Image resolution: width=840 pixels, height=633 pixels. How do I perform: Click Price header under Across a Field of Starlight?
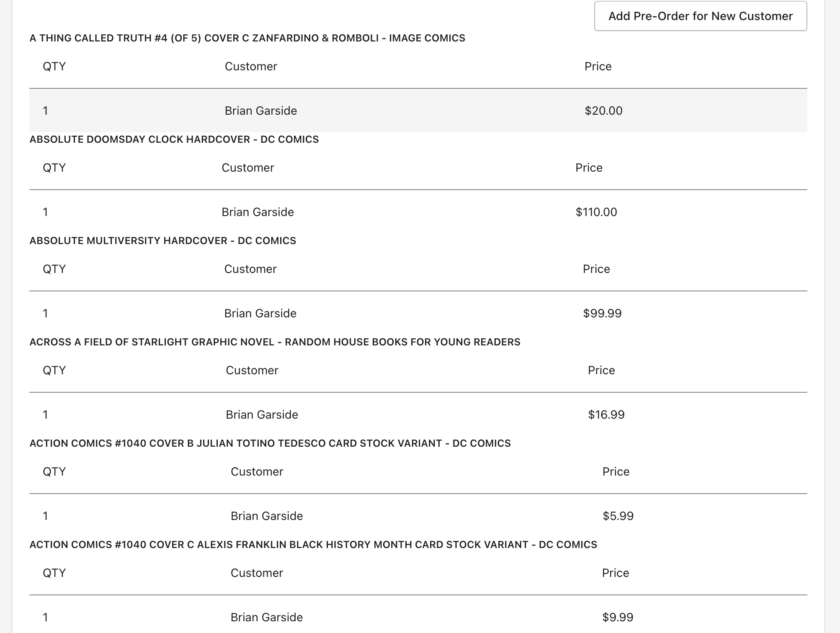click(x=601, y=371)
